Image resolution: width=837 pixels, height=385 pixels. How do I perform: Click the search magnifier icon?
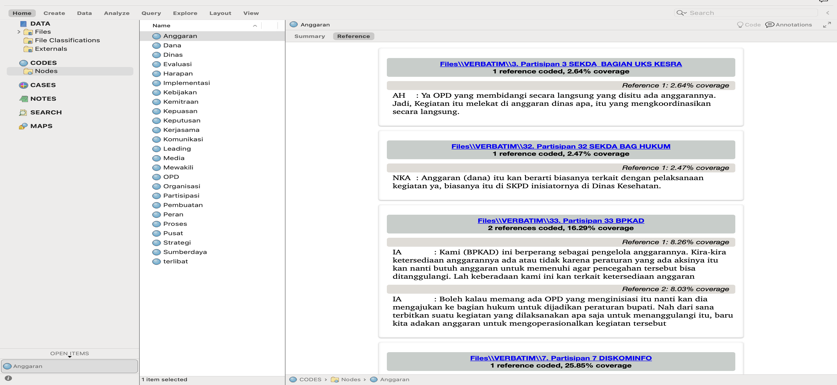click(681, 13)
